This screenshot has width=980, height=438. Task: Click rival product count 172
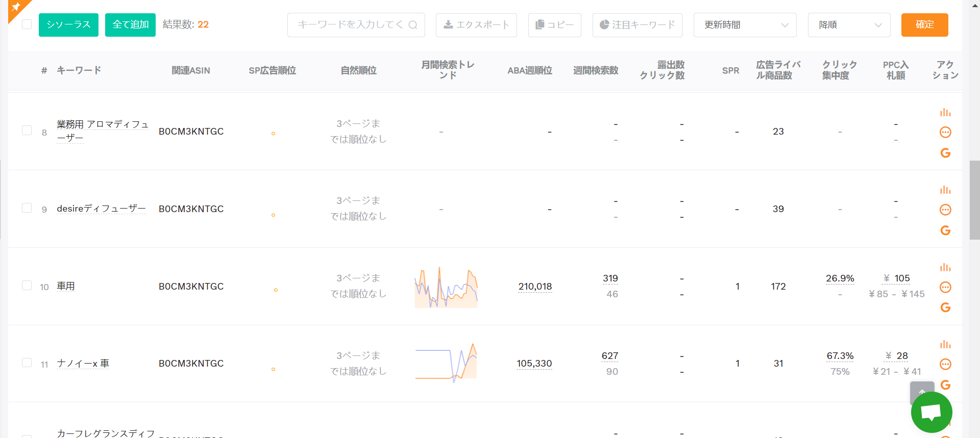pos(778,287)
